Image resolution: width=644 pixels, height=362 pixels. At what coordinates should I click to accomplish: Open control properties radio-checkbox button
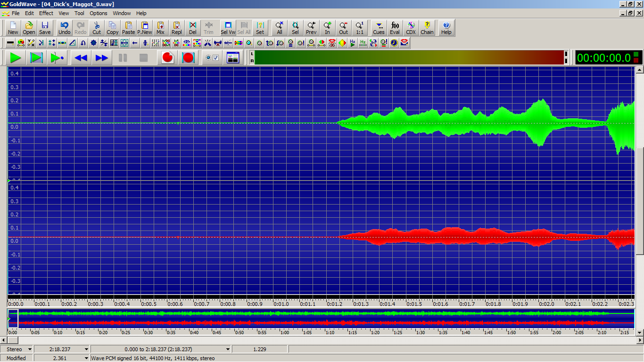coord(212,58)
